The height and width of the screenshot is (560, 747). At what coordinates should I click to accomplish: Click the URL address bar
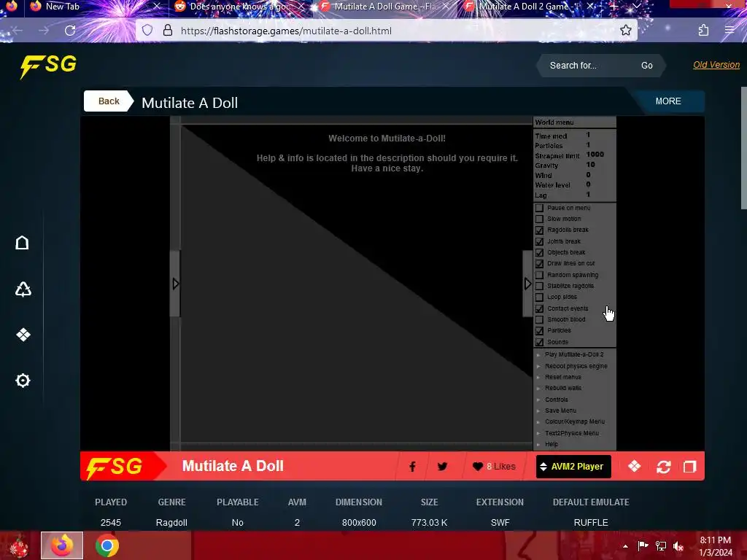click(386, 31)
